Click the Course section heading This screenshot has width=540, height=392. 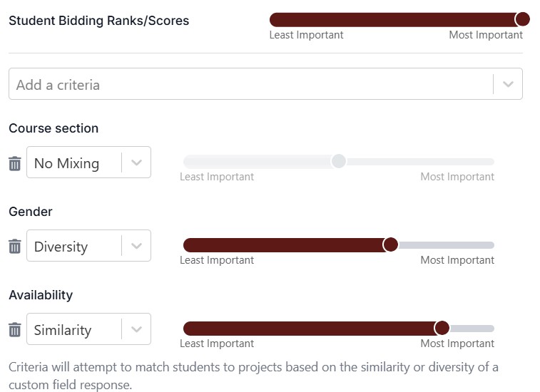click(54, 128)
